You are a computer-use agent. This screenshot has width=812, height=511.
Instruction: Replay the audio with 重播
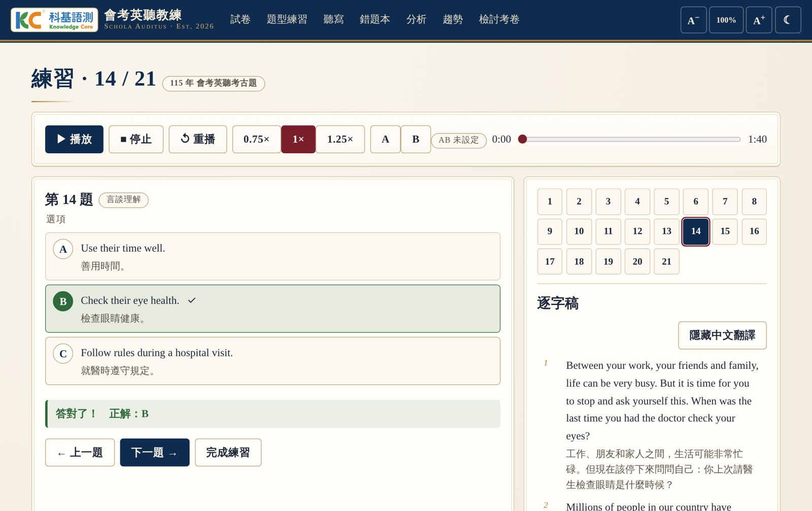coord(198,139)
